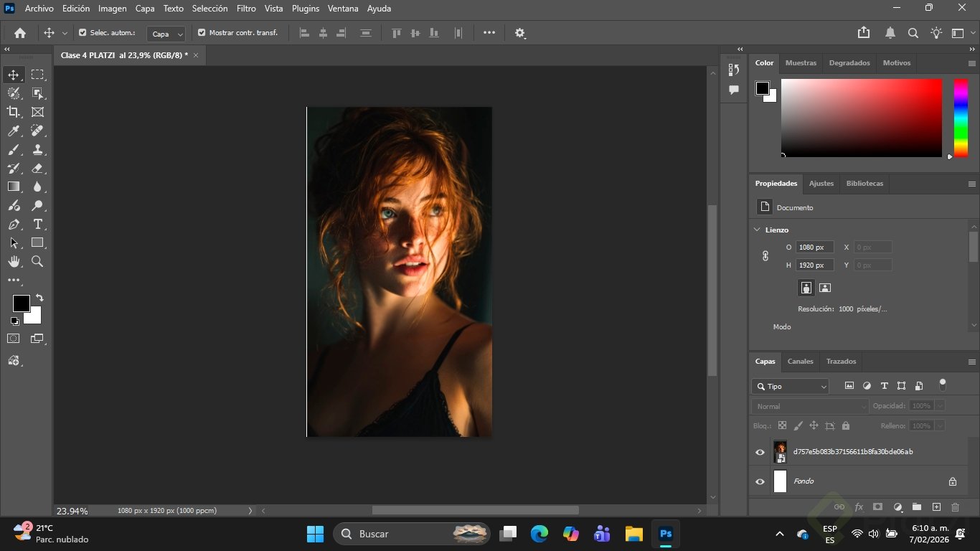Viewport: 980px width, 551px height.
Task: Select the Hand tool
Action: point(14,262)
